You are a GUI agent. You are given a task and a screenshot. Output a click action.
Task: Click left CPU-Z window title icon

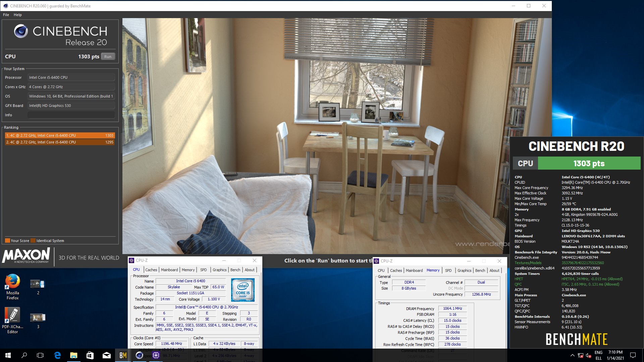click(132, 260)
